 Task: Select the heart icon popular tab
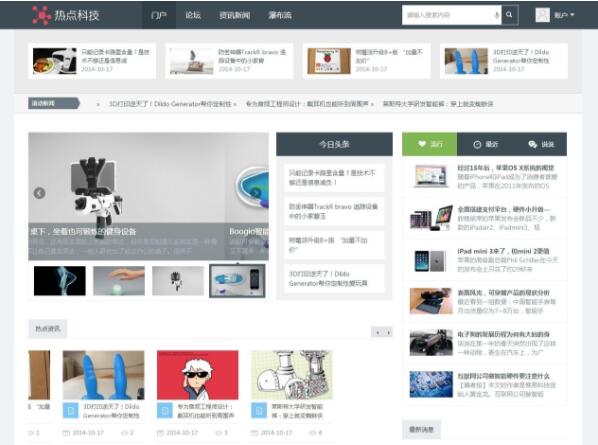click(x=429, y=144)
